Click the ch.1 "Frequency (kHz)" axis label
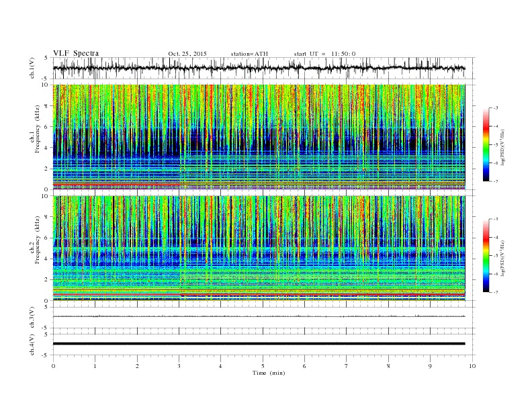Screen dimensions: 532x411 point(38,129)
